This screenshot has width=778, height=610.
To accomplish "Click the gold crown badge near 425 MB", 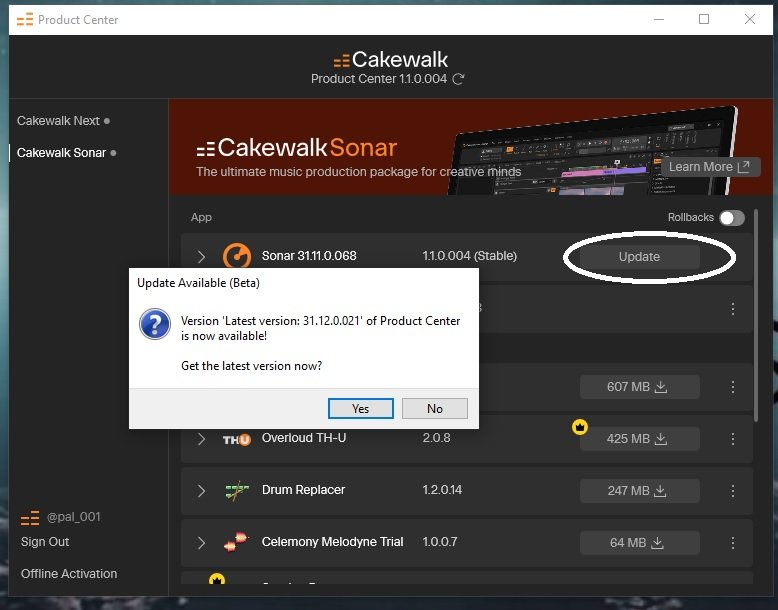I will tap(580, 427).
